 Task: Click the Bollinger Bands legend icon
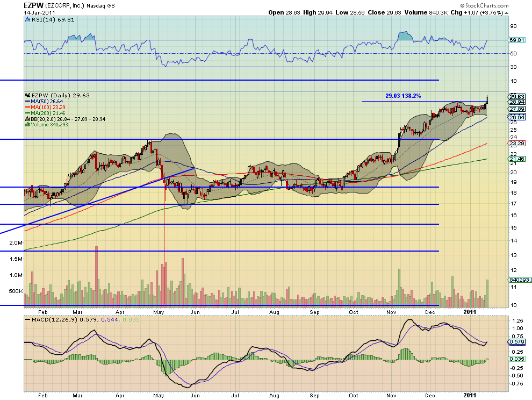[x=27, y=119]
